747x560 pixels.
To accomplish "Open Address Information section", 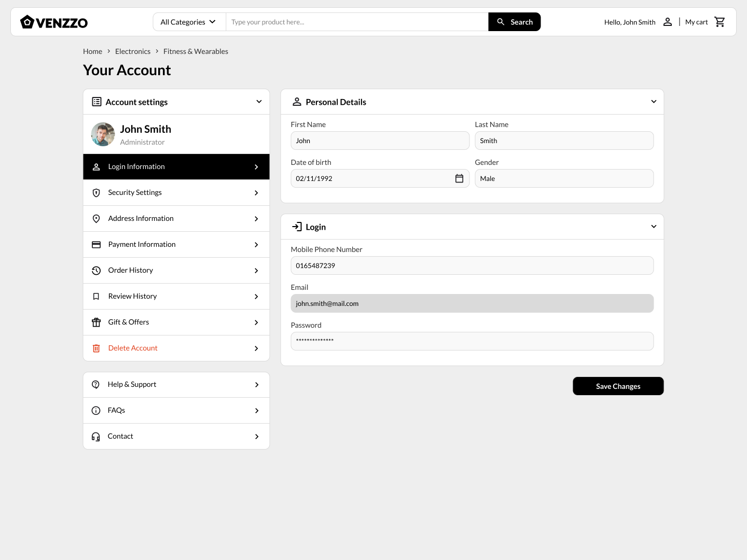I will click(x=176, y=219).
